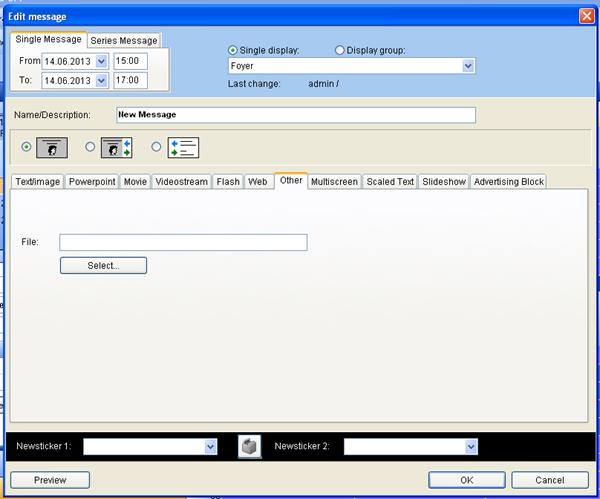Click the OK button
600x499 pixels.
coord(466,480)
